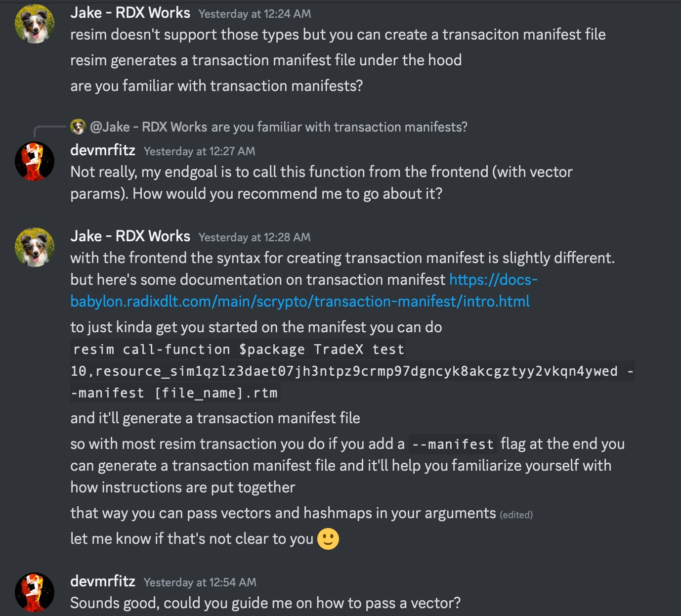
Task: Click the Yesterday at 12:28 AM timestamp
Action: tap(255, 237)
